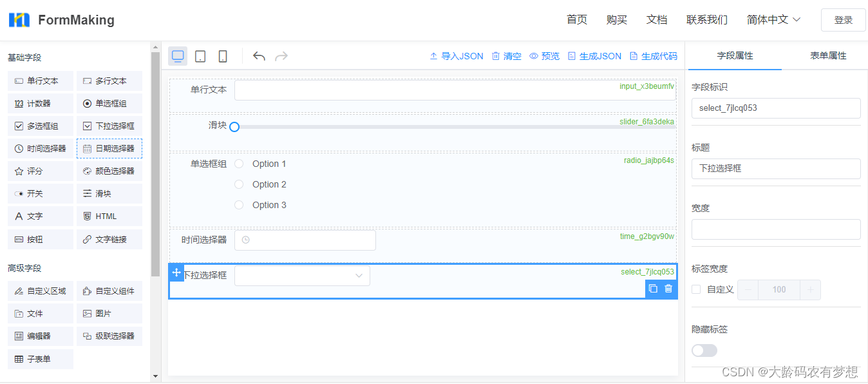Open the 简体中文 language dropdown
Screen dimensions: 868x384
coord(773,19)
